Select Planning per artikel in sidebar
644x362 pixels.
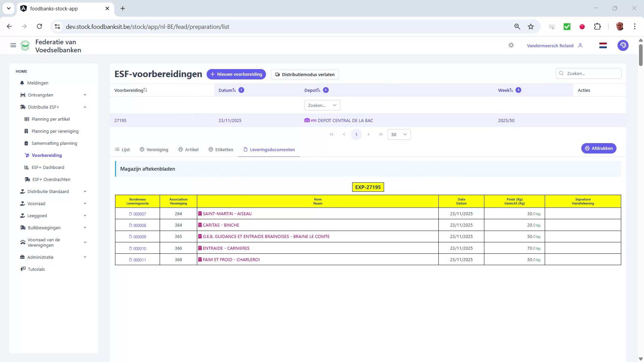pos(51,119)
